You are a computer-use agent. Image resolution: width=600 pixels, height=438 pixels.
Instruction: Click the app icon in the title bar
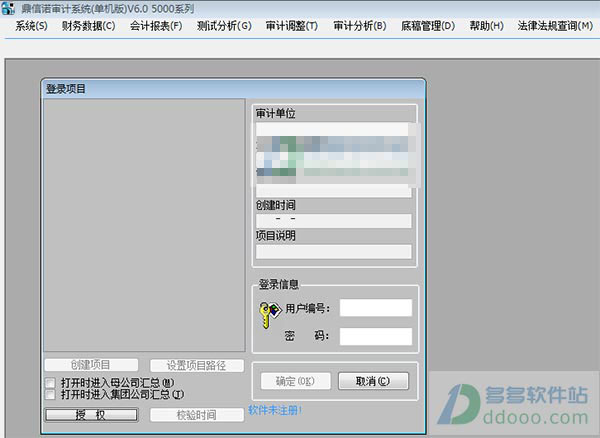click(8, 8)
